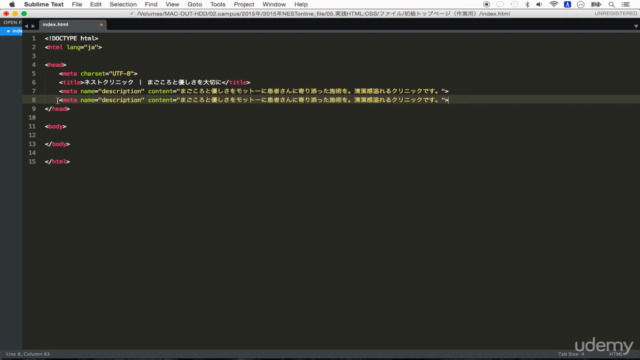
Task: Open Spotlight search in menu bar
Action: [x=611, y=4]
